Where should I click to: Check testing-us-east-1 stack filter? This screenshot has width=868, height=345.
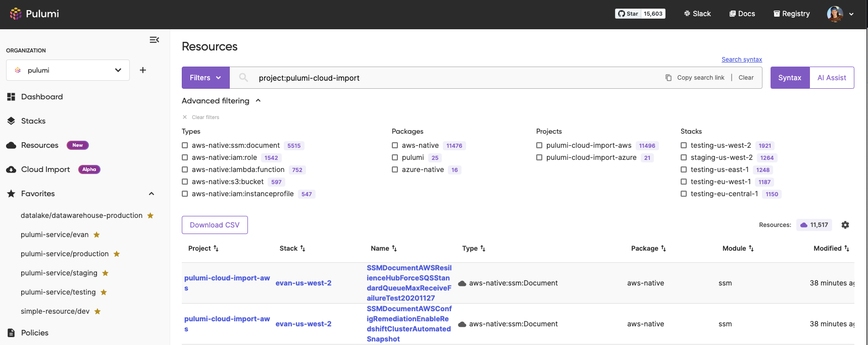click(684, 169)
